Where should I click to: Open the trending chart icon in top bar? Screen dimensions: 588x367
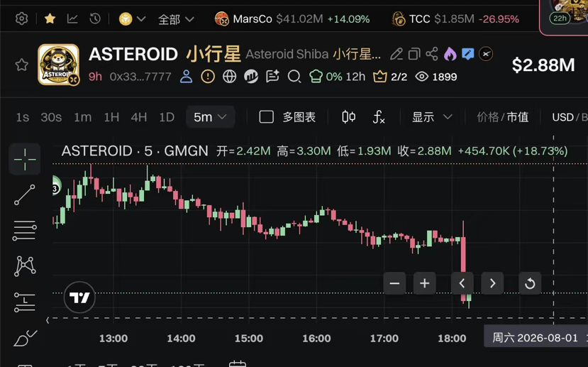tap(72, 18)
